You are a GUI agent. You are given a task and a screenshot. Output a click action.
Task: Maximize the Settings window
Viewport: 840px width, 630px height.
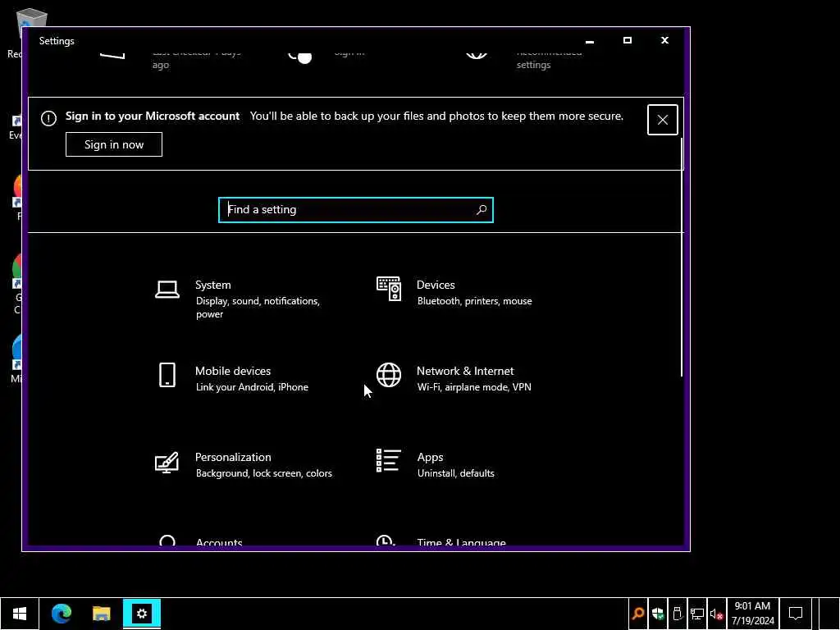pyautogui.click(x=628, y=41)
